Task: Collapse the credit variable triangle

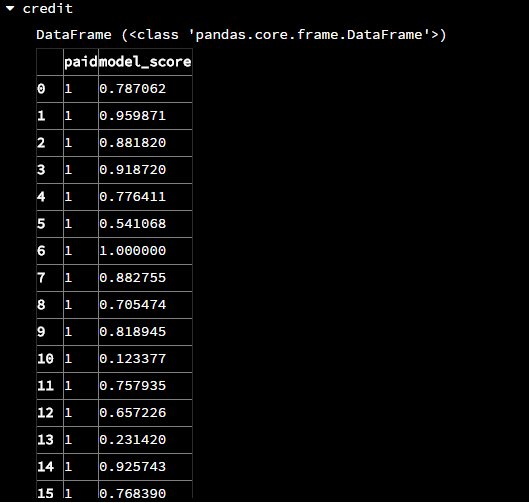Action: pyautogui.click(x=10, y=9)
